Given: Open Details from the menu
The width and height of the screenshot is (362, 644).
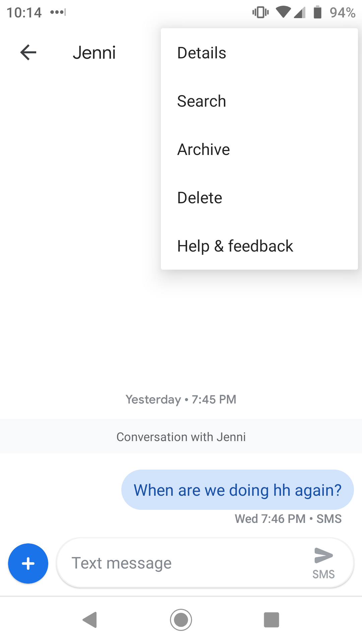Looking at the screenshot, I should 259,53.
